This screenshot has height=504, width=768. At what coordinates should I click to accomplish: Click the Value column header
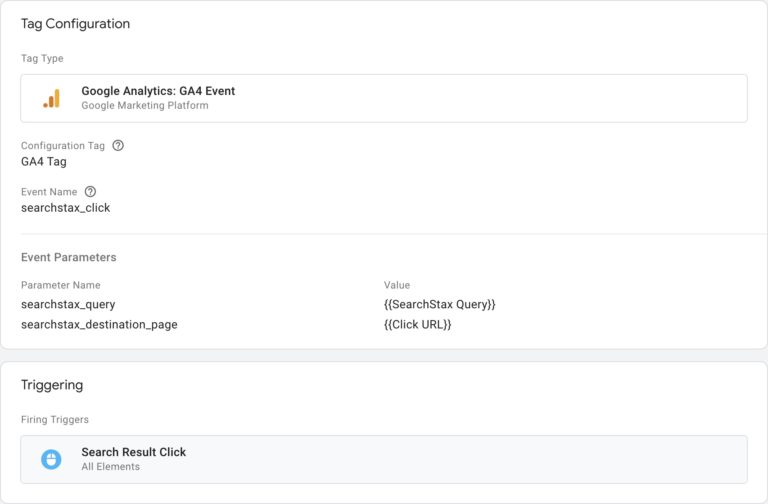coord(397,285)
